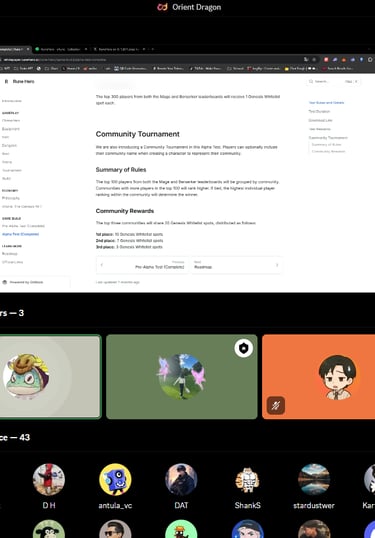Screen dimensions: 375x538
Task: Switch to the third browser tab
Action: (118, 49)
